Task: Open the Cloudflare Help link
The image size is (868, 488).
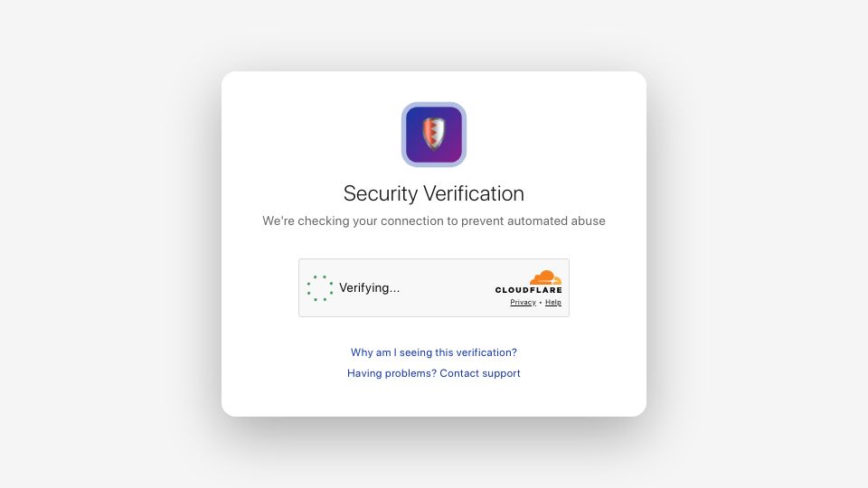Action: coord(553,302)
